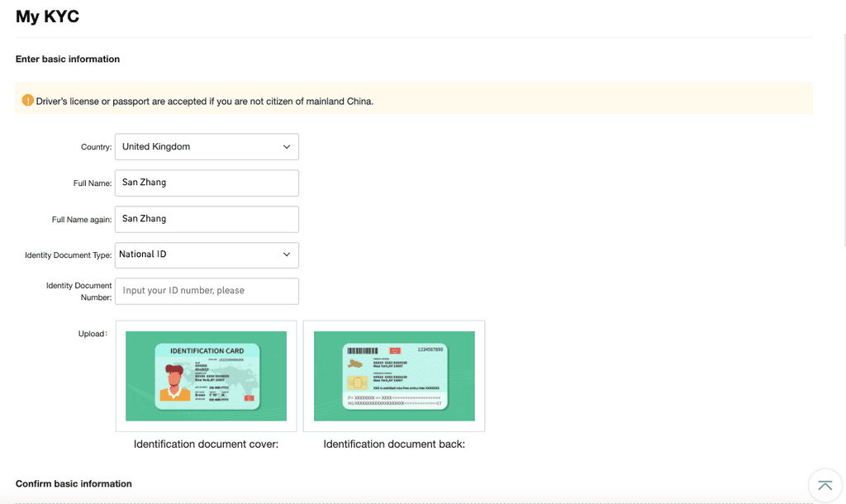Viewport: 846px width, 504px height.
Task: Click the Enter basic information section title
Action: point(68,59)
